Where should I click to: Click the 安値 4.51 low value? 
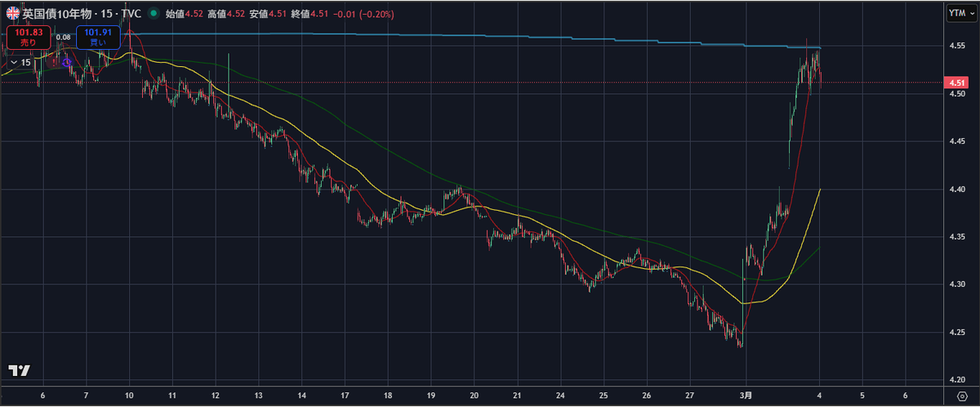click(268, 14)
